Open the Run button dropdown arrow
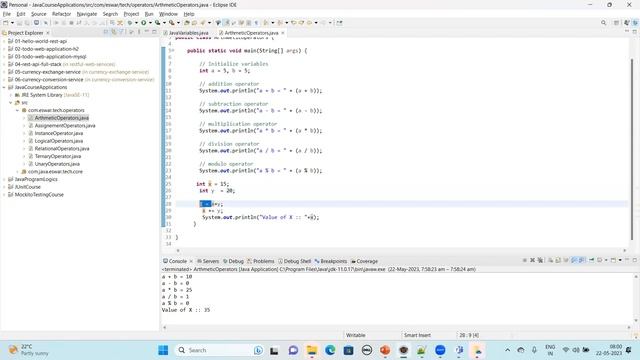 pyautogui.click(x=150, y=23)
